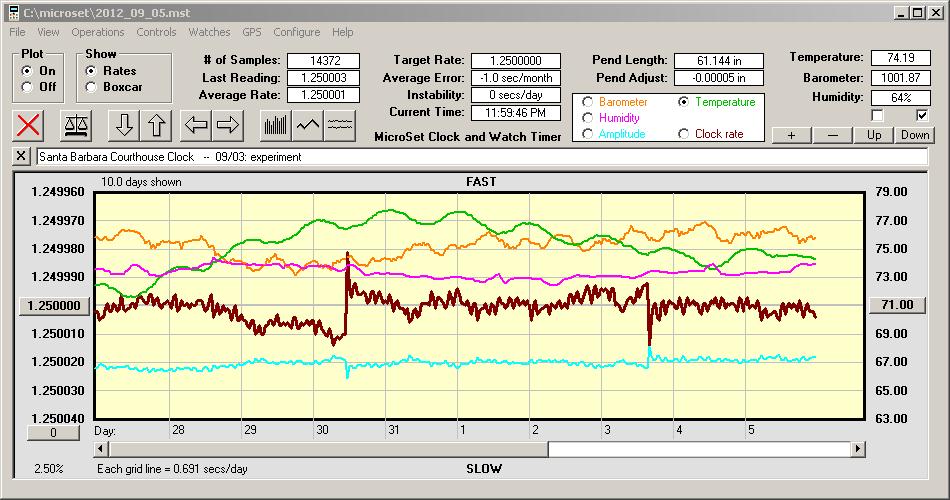Click the red X delete button
Image resolution: width=950 pixels, height=500 pixels.
pos(28,125)
